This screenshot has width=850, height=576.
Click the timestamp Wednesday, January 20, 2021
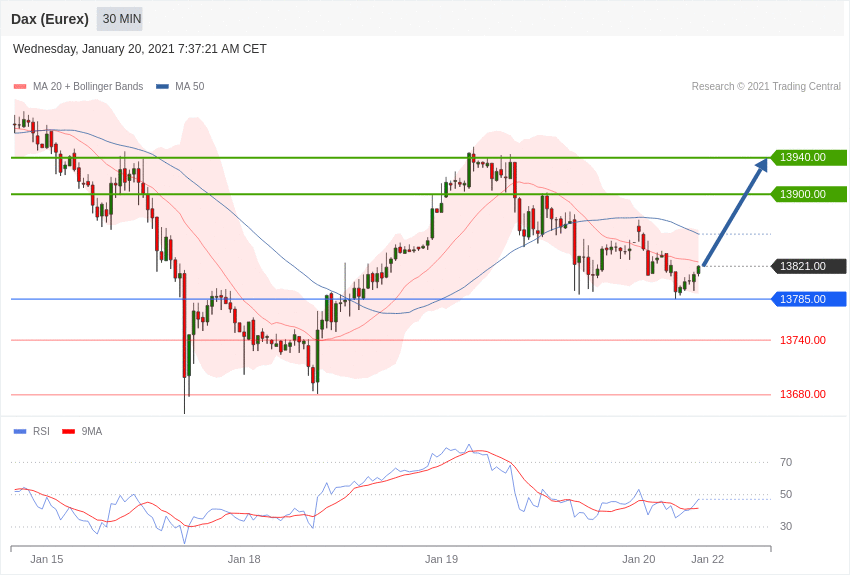point(140,49)
